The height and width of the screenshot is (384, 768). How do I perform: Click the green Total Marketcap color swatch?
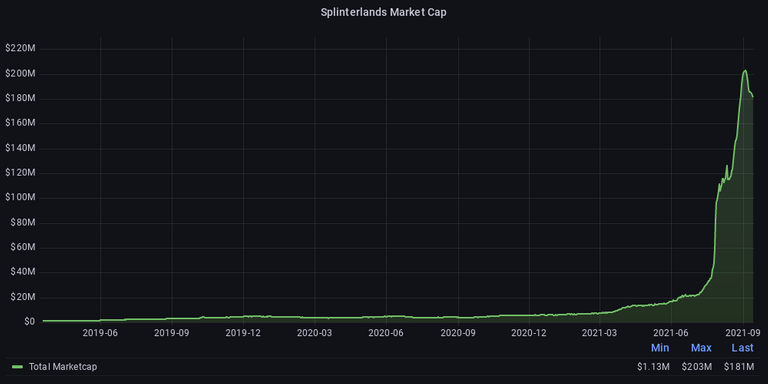tap(18, 366)
